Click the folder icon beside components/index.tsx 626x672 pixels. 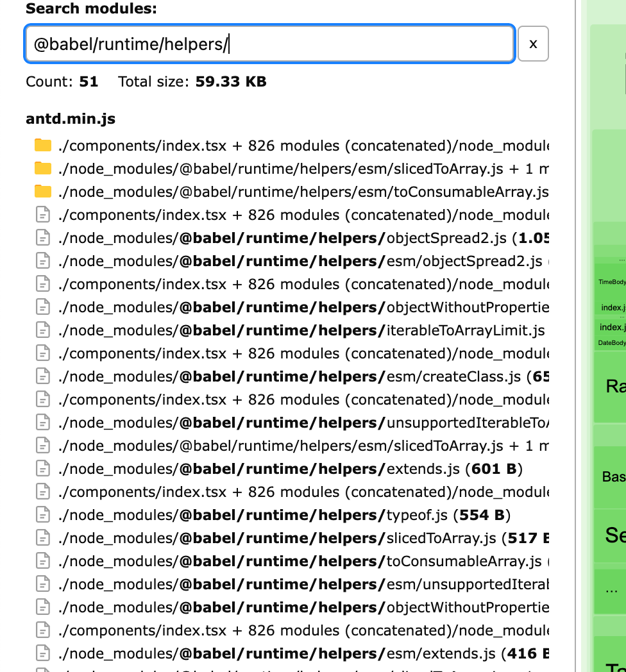tap(42, 146)
